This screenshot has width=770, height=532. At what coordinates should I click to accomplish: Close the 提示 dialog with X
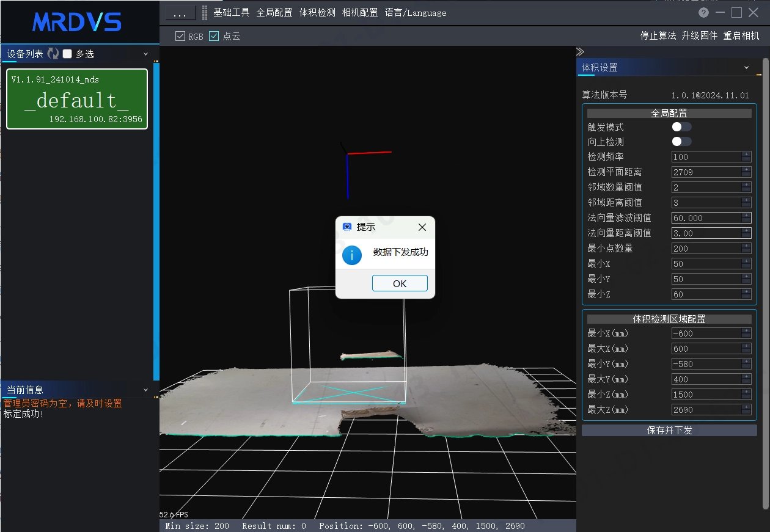(422, 227)
